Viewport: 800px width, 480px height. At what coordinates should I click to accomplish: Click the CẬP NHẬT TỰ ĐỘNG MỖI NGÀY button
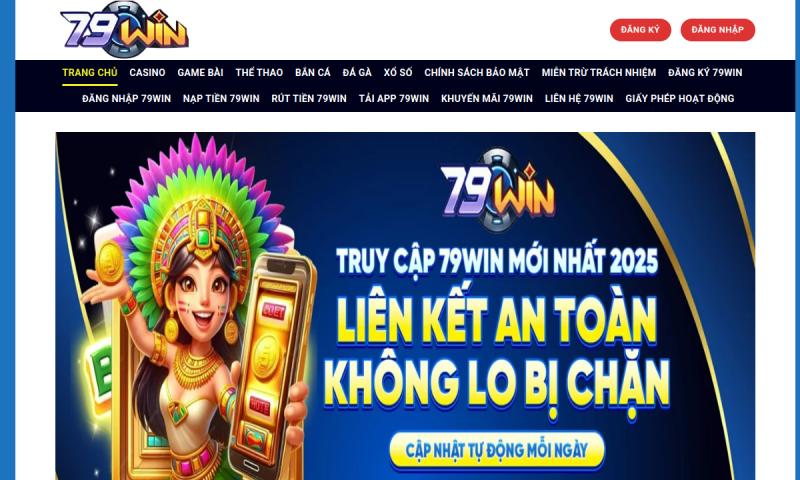(x=497, y=450)
